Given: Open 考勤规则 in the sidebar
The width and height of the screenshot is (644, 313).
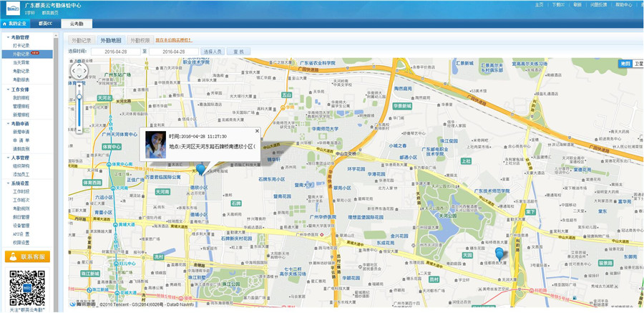Looking at the screenshot, I should 21,208.
